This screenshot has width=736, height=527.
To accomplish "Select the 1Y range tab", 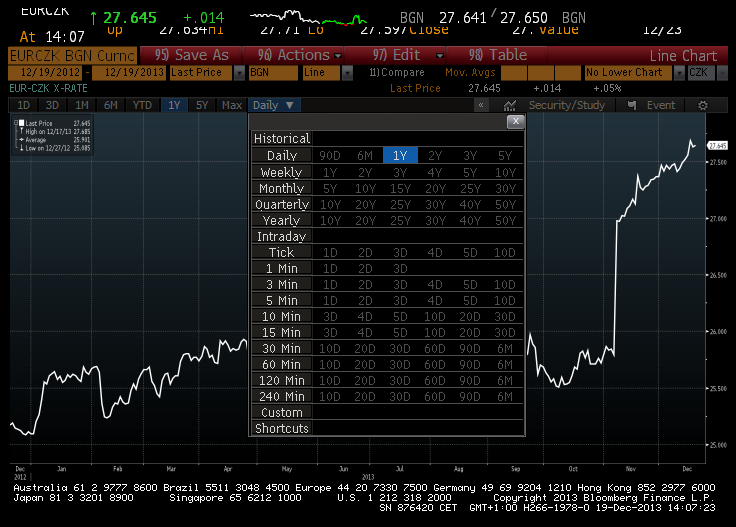I will (174, 105).
